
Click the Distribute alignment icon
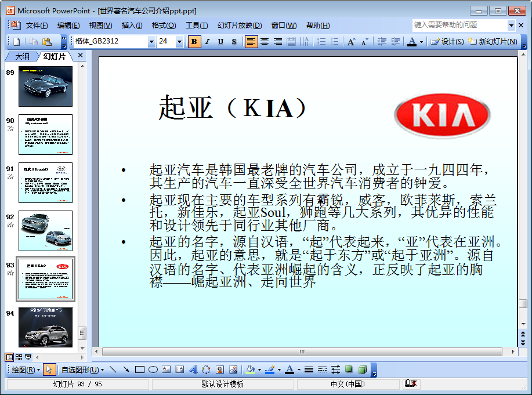(x=291, y=41)
